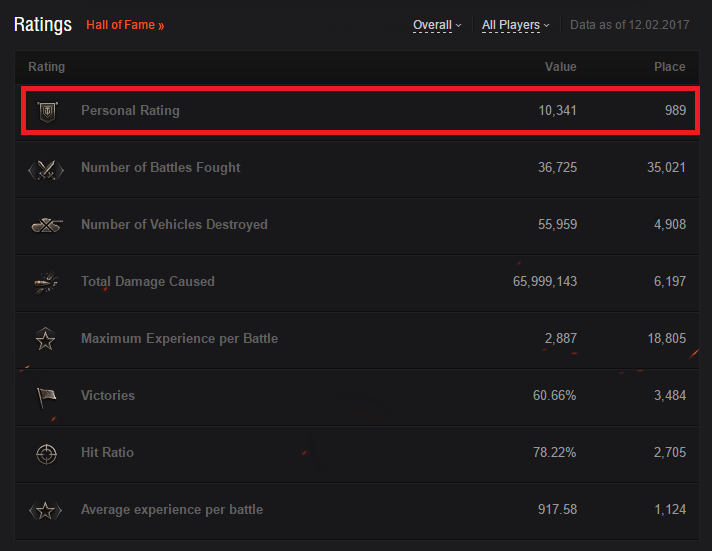This screenshot has height=551, width=712.
Task: Click the Place column header
Action: pos(669,67)
